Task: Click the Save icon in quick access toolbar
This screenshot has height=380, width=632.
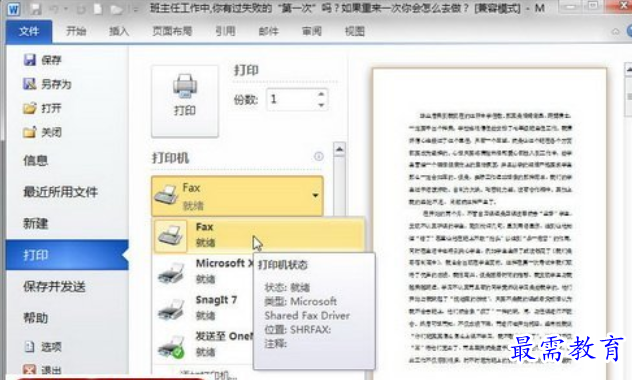Action: (37, 8)
